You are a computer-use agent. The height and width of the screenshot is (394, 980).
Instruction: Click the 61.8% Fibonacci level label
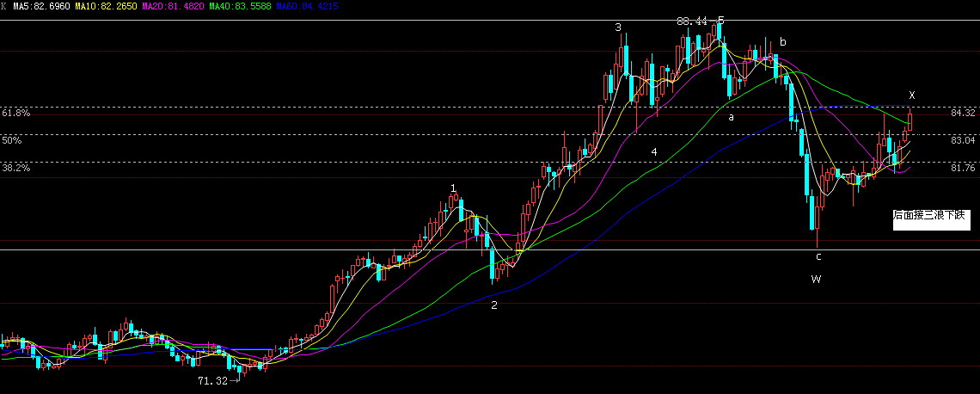15,114
